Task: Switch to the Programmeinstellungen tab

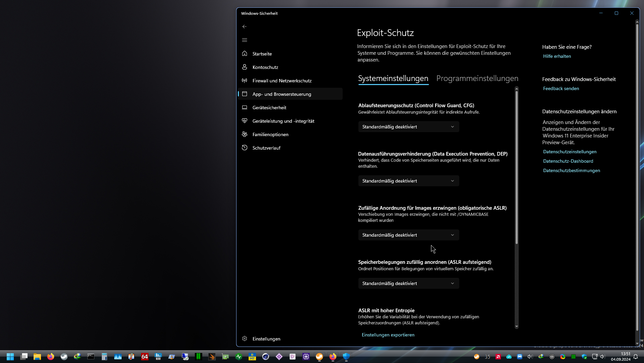Action: (477, 78)
